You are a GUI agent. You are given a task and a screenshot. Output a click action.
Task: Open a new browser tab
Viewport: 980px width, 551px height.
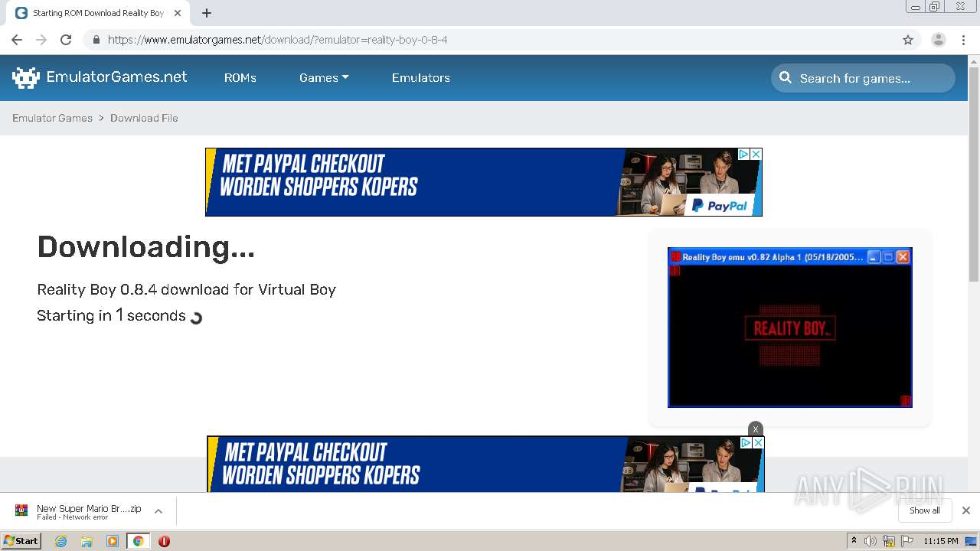point(207,13)
